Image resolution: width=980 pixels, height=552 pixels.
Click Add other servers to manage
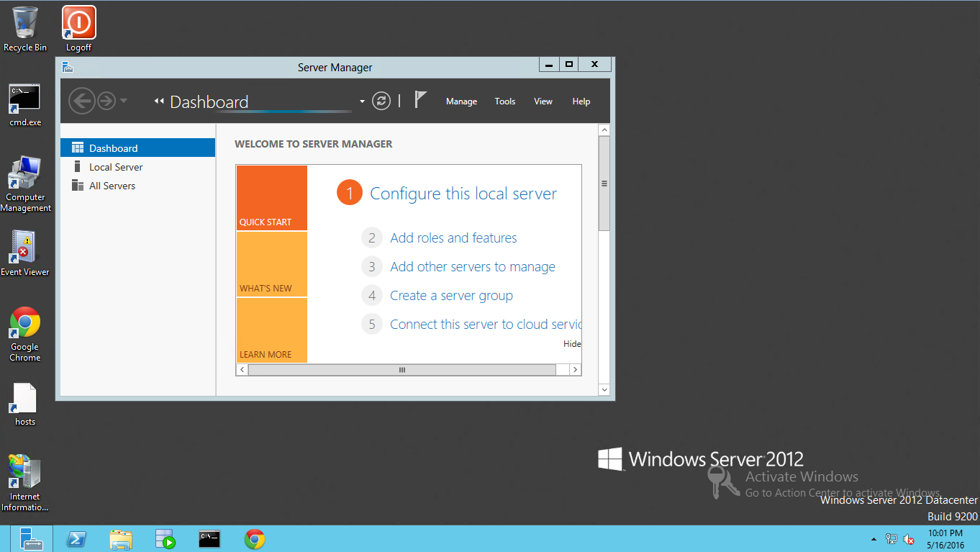473,267
